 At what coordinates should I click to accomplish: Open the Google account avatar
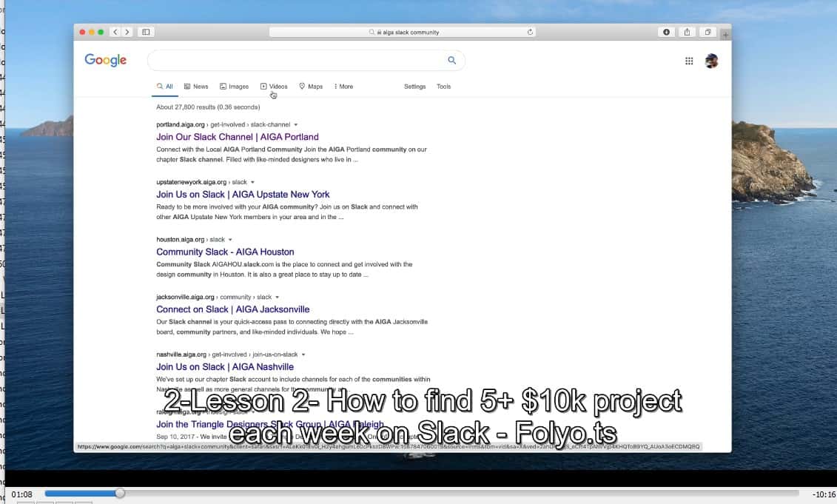tap(711, 61)
